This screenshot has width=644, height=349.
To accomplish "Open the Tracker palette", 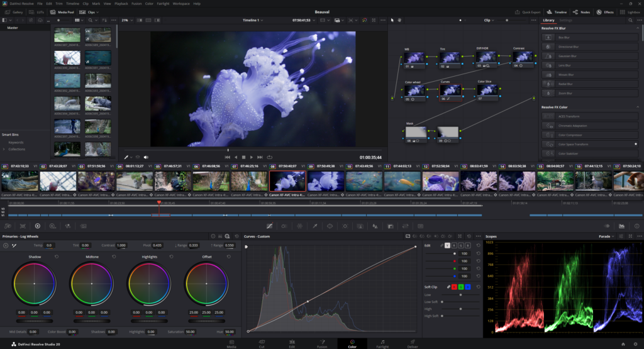I will point(345,226).
